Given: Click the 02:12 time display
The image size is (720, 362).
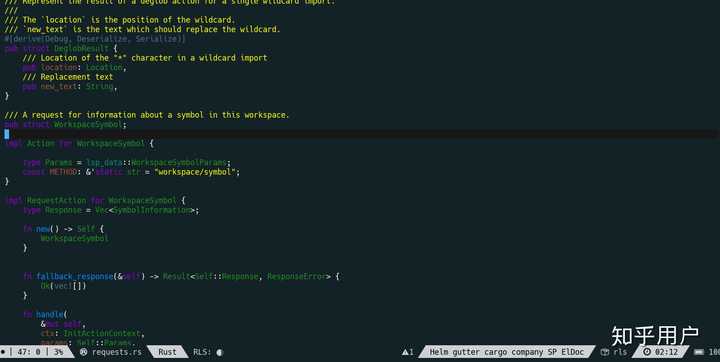Looking at the screenshot, I should [666, 352].
